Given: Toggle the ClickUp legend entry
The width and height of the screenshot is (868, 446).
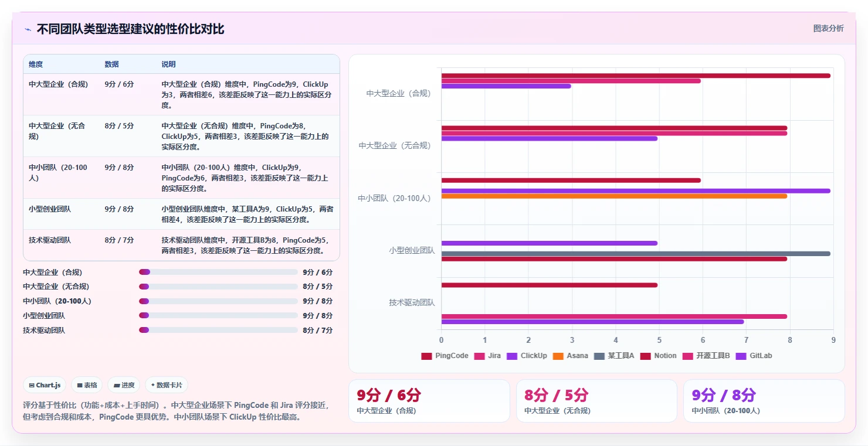Looking at the screenshot, I should click(527, 356).
